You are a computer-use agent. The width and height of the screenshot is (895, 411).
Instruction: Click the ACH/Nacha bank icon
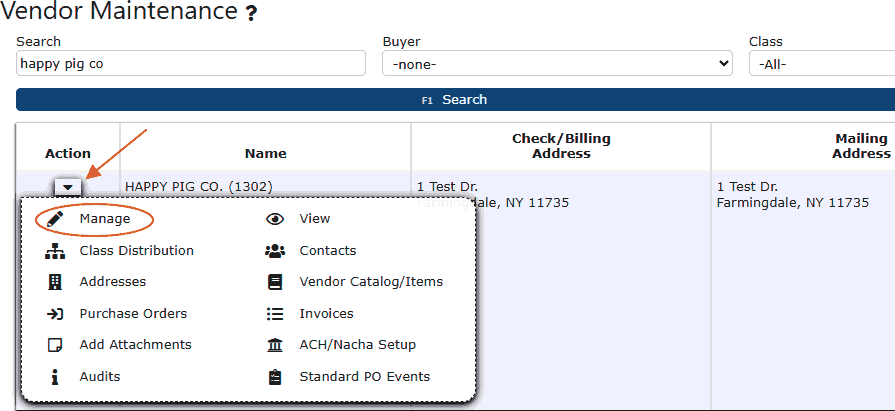coord(275,345)
